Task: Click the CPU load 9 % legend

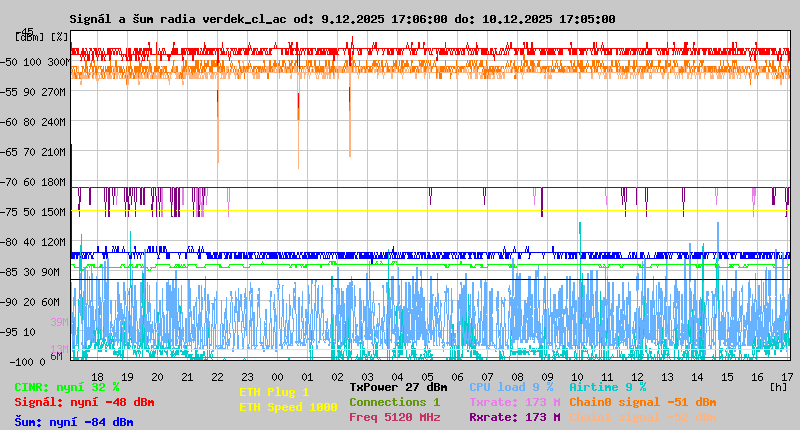Action: [x=511, y=387]
